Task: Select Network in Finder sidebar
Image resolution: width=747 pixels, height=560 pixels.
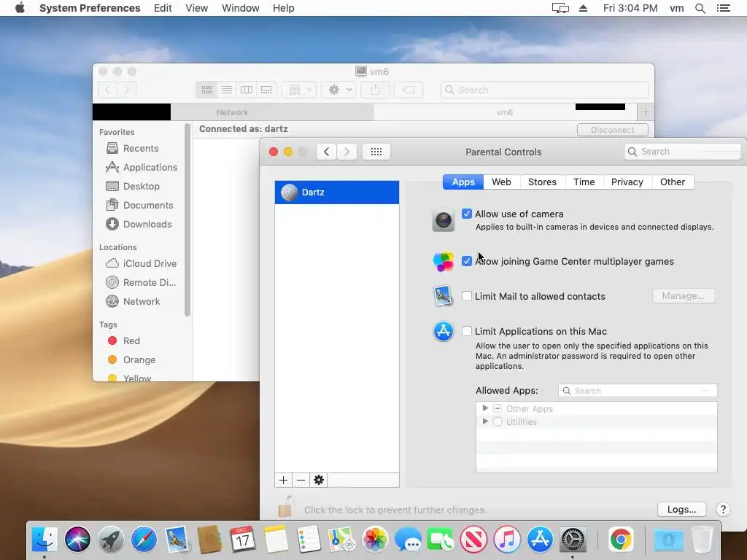Action: (133, 301)
